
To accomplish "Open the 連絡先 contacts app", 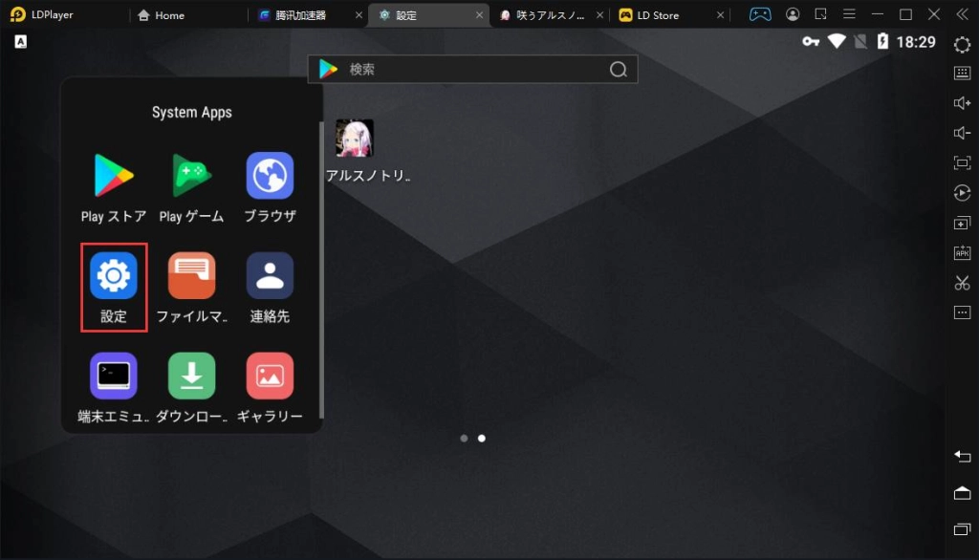I will [270, 288].
